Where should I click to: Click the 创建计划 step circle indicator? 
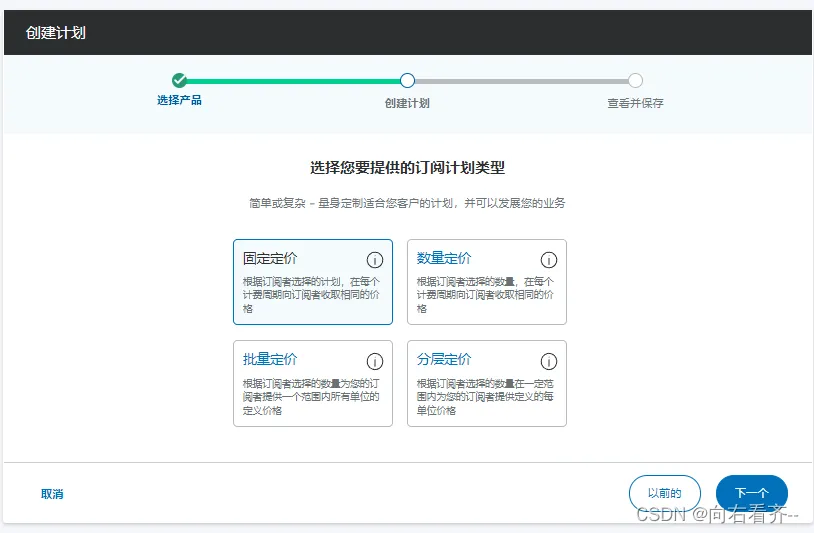[408, 80]
